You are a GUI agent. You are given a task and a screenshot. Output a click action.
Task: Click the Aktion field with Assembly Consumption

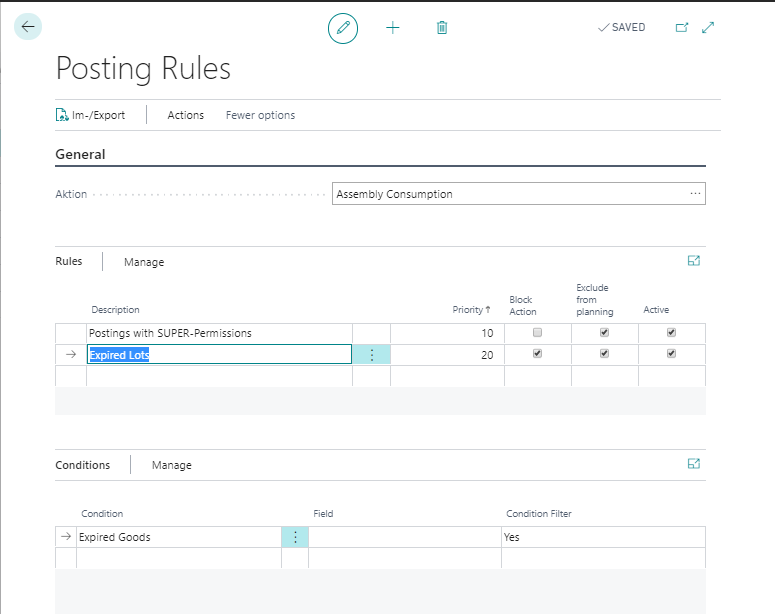[518, 194]
